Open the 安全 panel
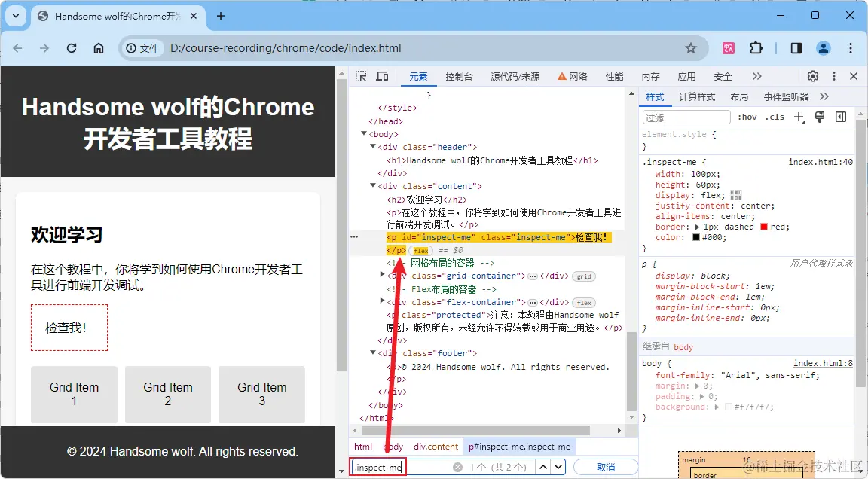This screenshot has height=479, width=868. pyautogui.click(x=723, y=76)
